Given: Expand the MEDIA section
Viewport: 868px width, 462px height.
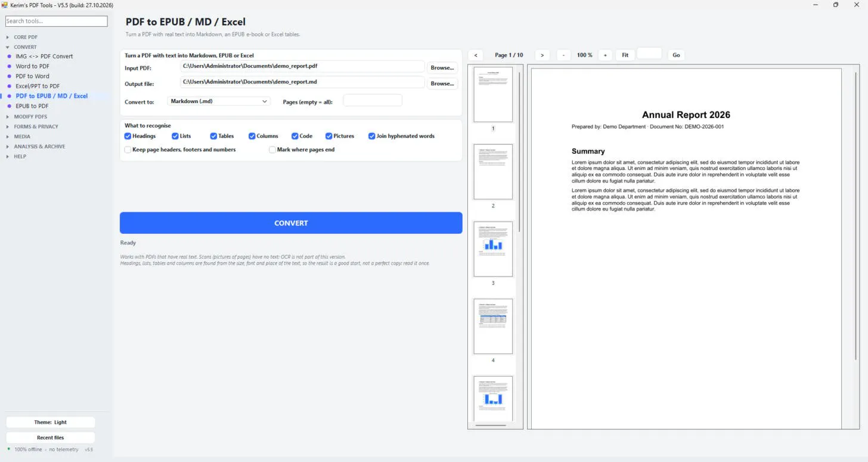Looking at the screenshot, I should point(22,137).
